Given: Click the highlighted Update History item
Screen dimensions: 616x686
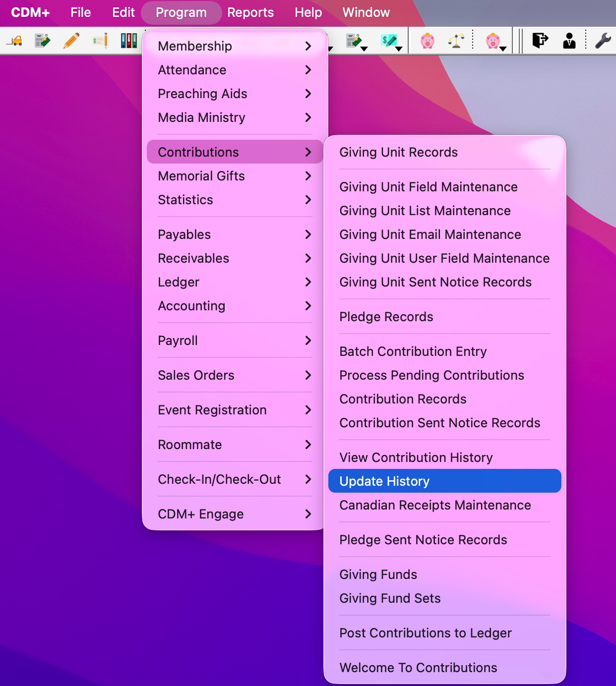Looking at the screenshot, I should [445, 481].
